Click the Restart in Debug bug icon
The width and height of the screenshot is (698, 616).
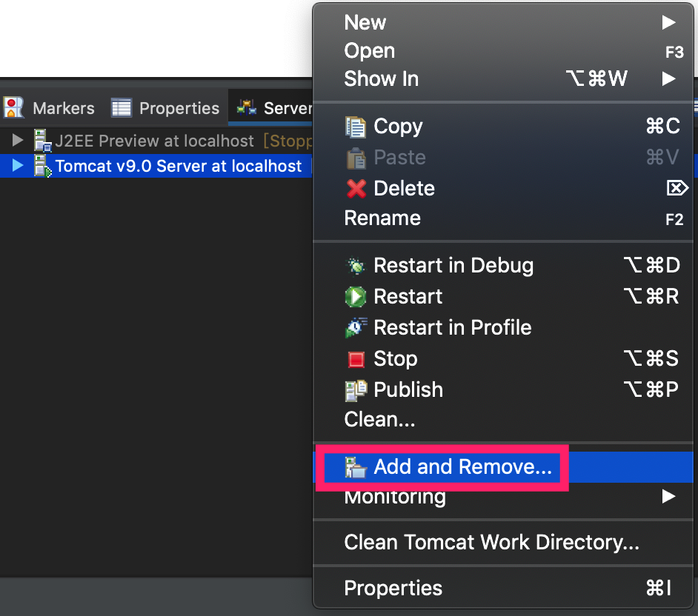point(356,266)
